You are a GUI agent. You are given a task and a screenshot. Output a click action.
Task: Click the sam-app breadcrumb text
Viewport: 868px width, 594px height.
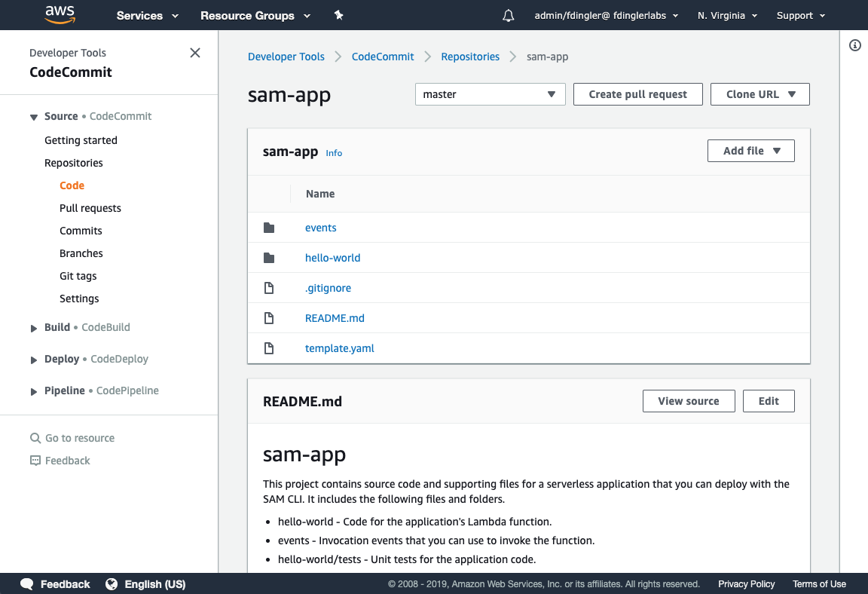pos(548,57)
